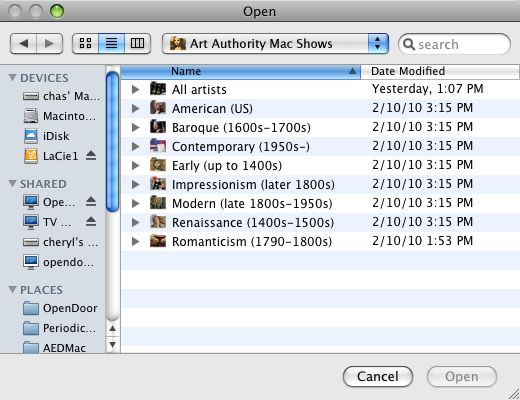Viewport: 520px width, 400px height.
Task: Expand the Contemporary (1950s-) folder
Action: tap(135, 146)
